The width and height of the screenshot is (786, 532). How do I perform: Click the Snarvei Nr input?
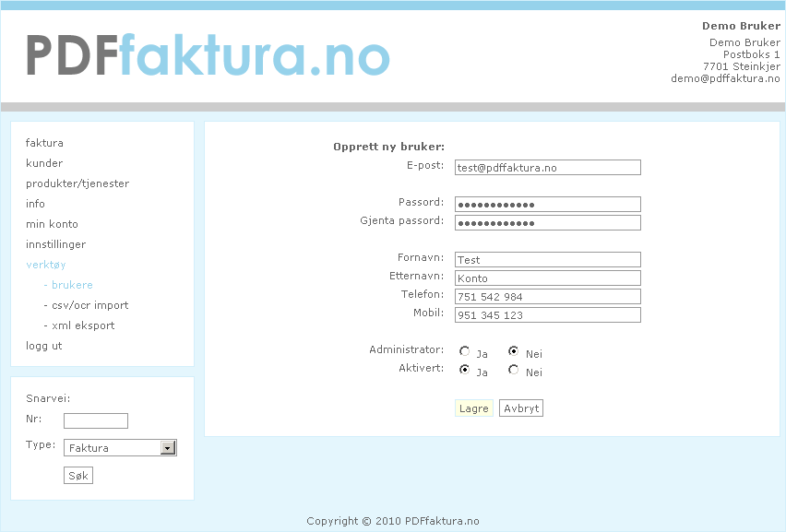click(96, 420)
